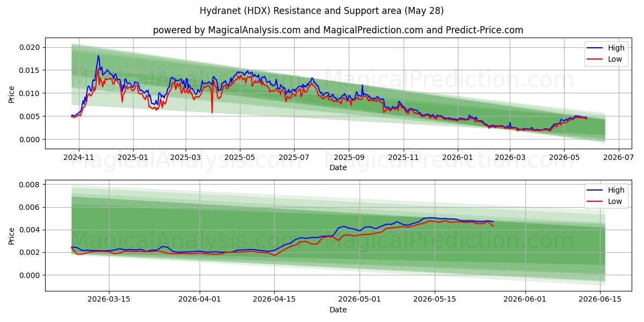Click the '2026-06-15' x-axis label
644x322 pixels.
(x=599, y=300)
